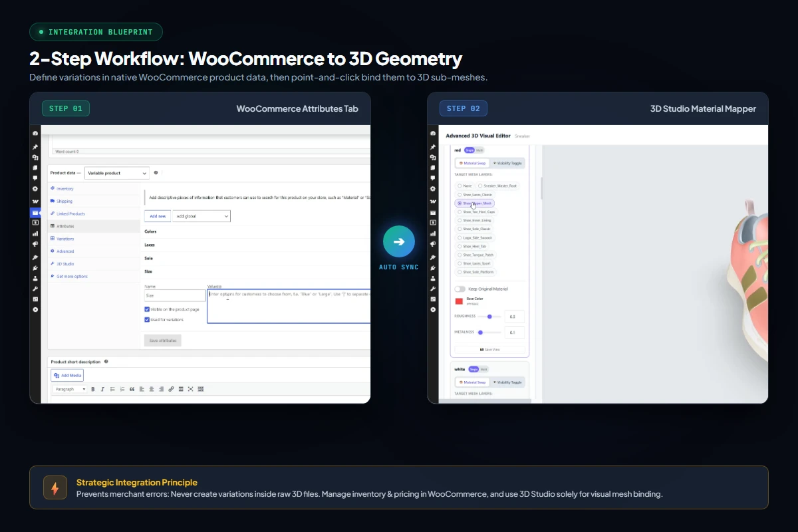Open Media icon in Step 01 sidebar
The width and height of the screenshot is (798, 532).
click(x=35, y=158)
